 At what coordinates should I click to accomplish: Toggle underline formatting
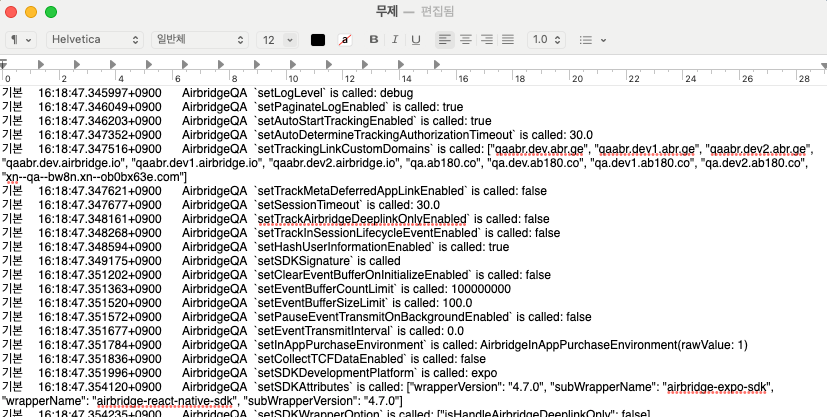416,40
